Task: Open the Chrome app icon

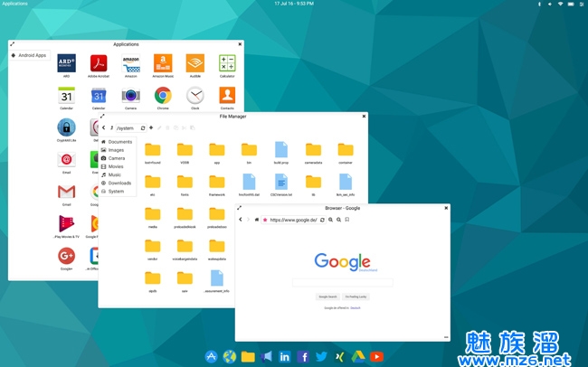Action: tap(163, 95)
